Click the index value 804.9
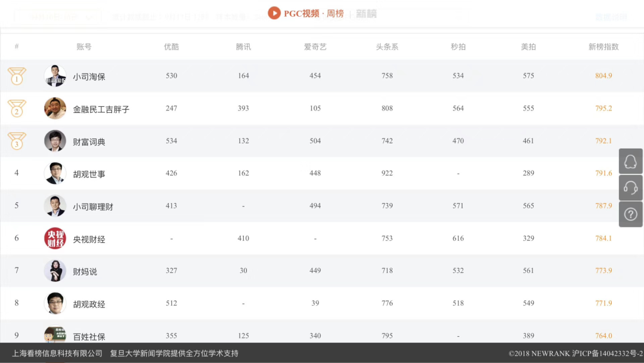This screenshot has width=644, height=363. click(603, 76)
